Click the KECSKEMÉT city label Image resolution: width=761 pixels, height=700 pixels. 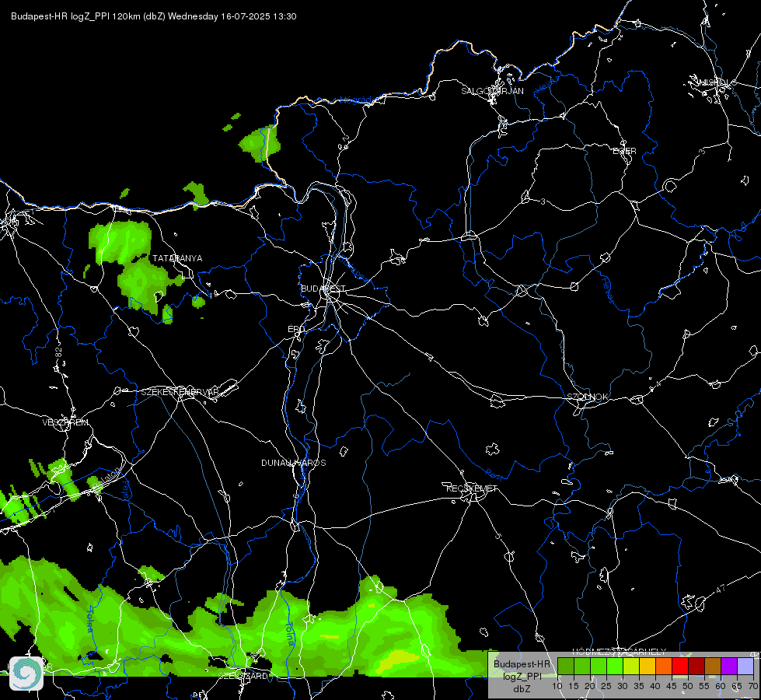pyautogui.click(x=472, y=488)
